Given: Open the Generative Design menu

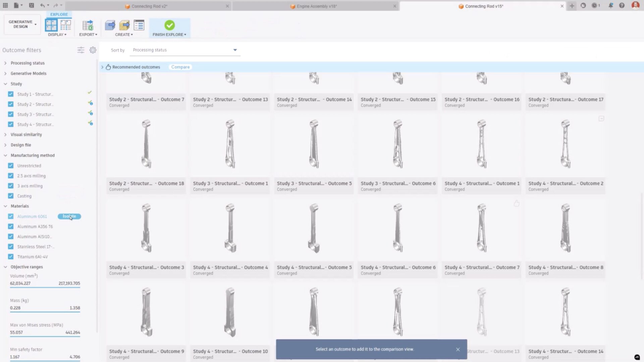Looking at the screenshot, I should [x=21, y=24].
